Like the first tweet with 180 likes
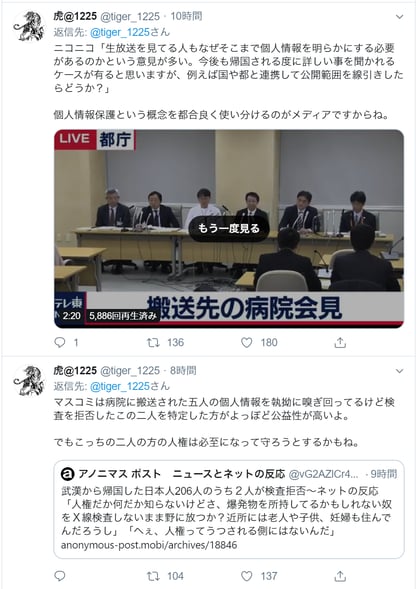Viewport: 418px width, 589px height. [246, 342]
